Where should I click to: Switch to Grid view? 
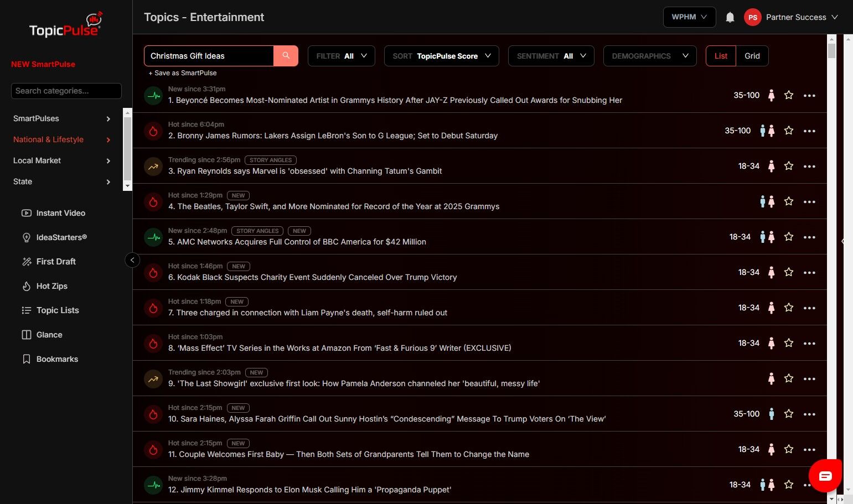click(752, 56)
